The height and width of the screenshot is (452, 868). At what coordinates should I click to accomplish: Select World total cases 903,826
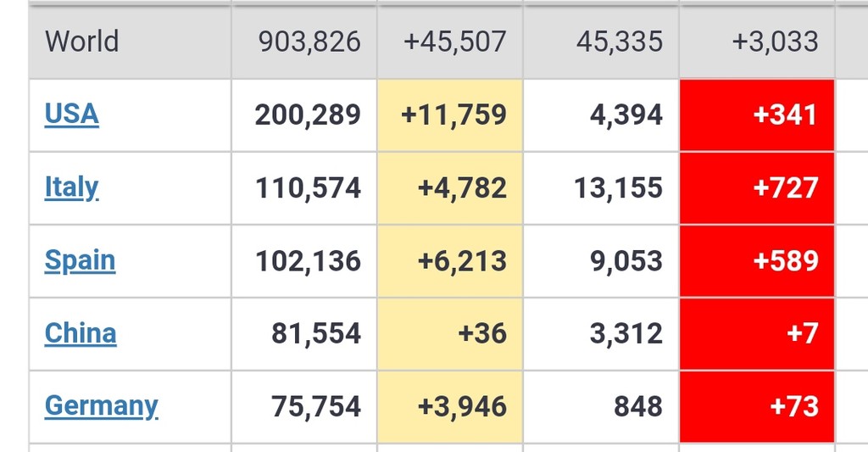pos(309,41)
